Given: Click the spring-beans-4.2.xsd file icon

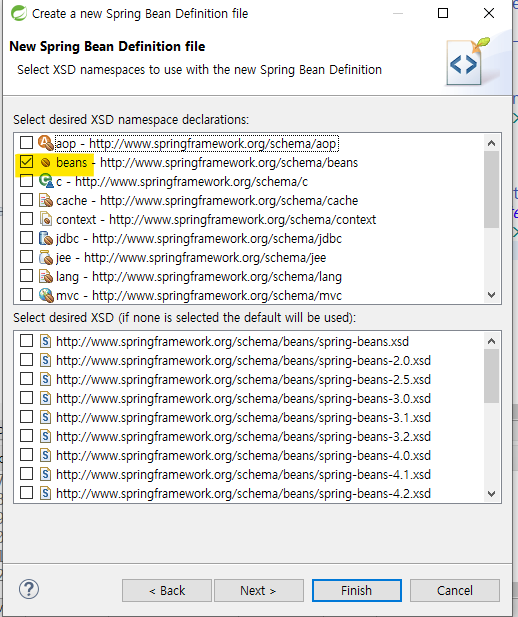Looking at the screenshot, I should [x=46, y=493].
